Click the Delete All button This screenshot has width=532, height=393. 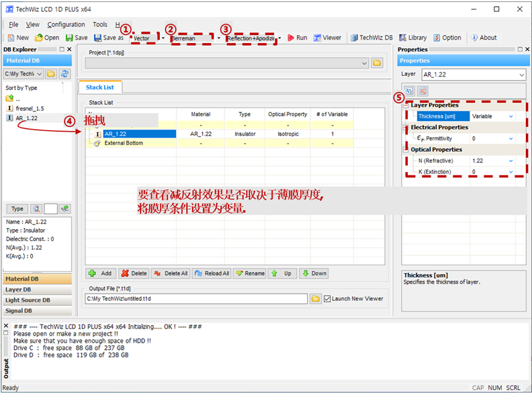[171, 273]
